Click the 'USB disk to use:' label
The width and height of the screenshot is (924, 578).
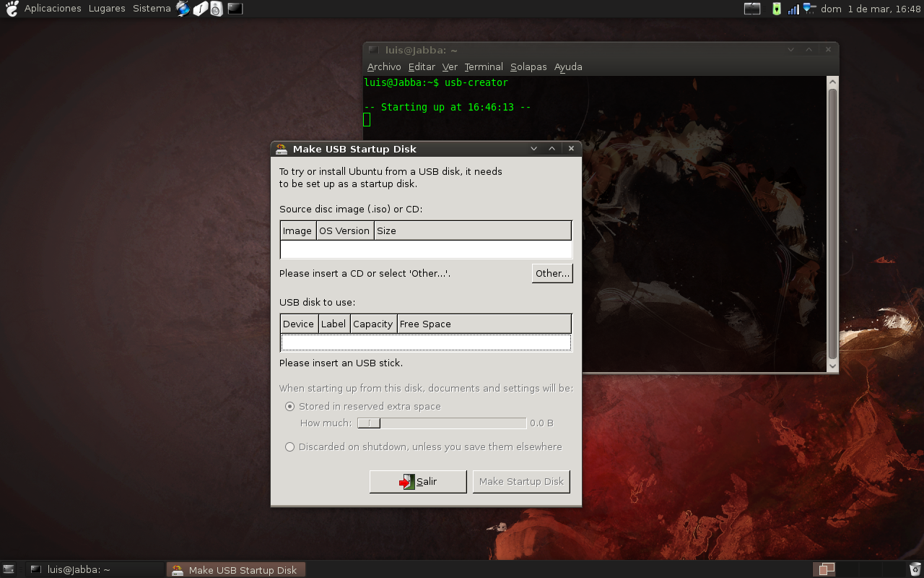pos(317,302)
